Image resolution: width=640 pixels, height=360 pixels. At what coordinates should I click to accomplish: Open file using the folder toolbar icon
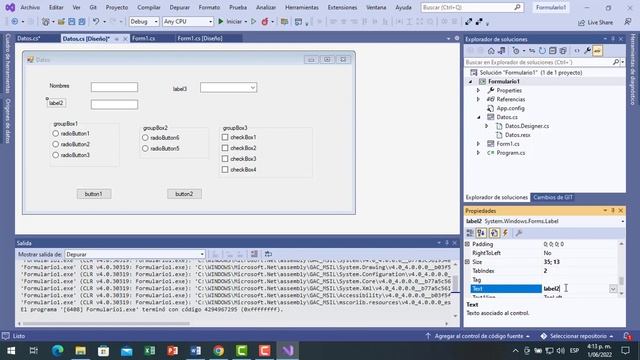pos(61,22)
